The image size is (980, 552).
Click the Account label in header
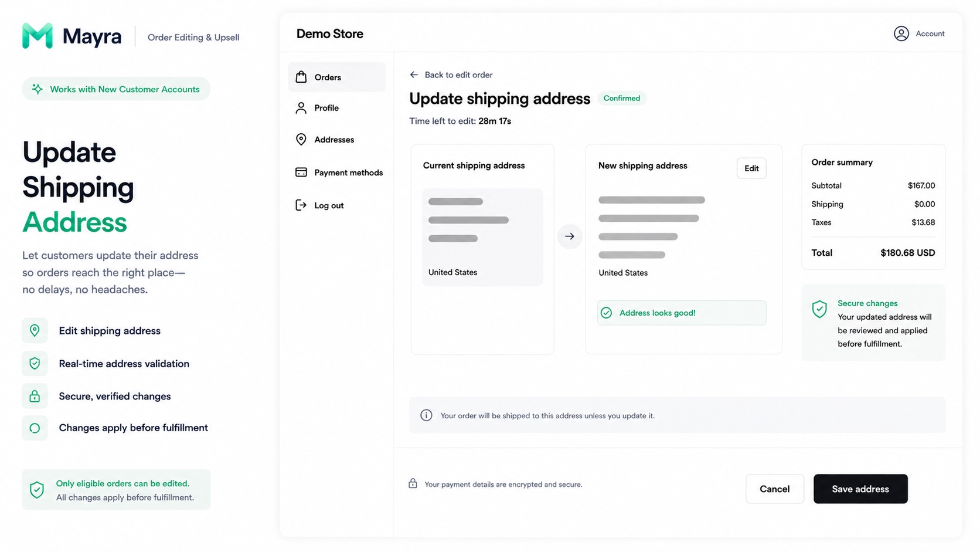pyautogui.click(x=930, y=33)
